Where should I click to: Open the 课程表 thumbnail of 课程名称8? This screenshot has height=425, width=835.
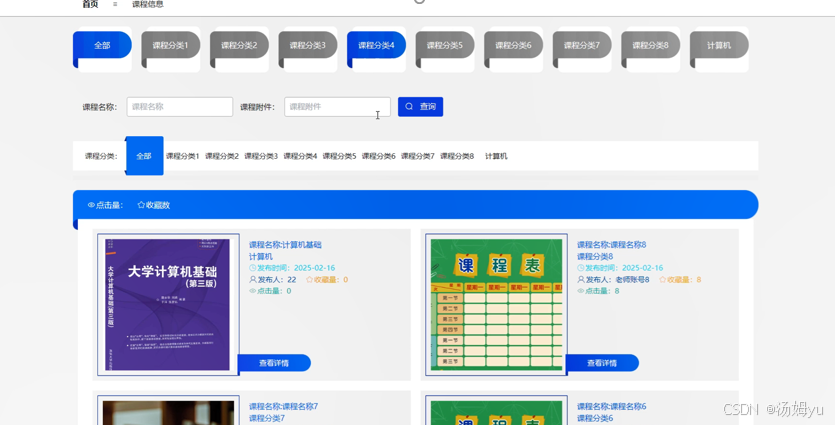(496, 305)
